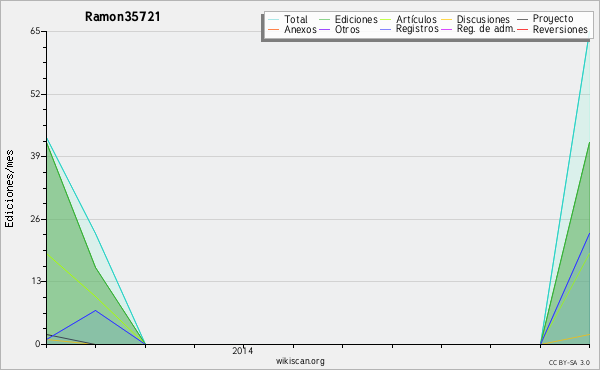Click the 65 y-axis tick label
This screenshot has width=600, height=370.
35,31
